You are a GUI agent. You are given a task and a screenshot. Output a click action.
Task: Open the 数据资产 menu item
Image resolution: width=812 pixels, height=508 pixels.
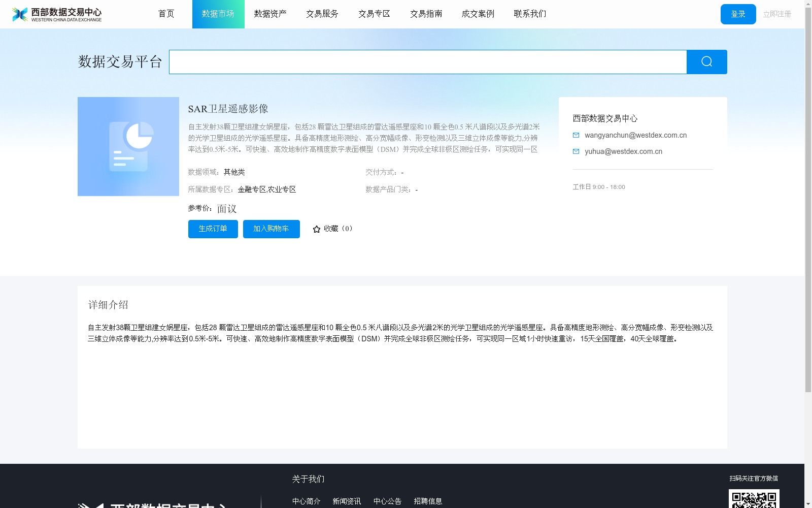[x=270, y=14]
